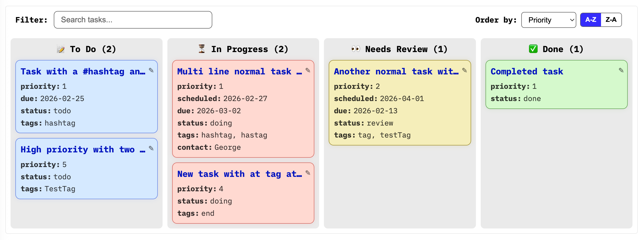The height and width of the screenshot is (240, 644).
Task: Open 'Multi line normal task' title link
Action: (239, 72)
